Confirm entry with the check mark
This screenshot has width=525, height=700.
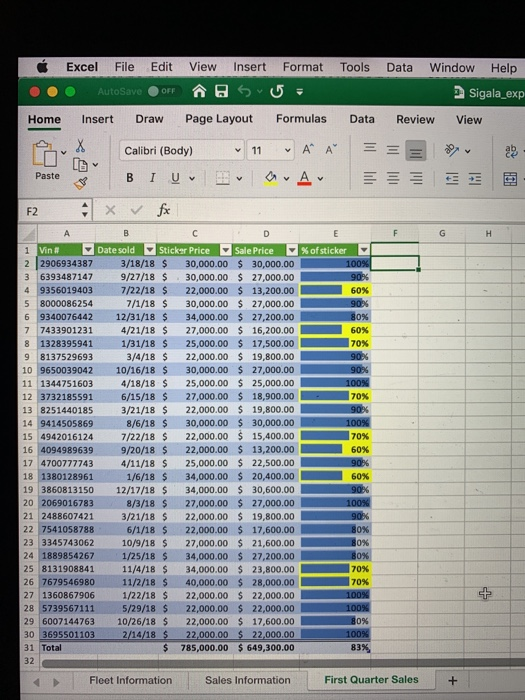pos(137,210)
